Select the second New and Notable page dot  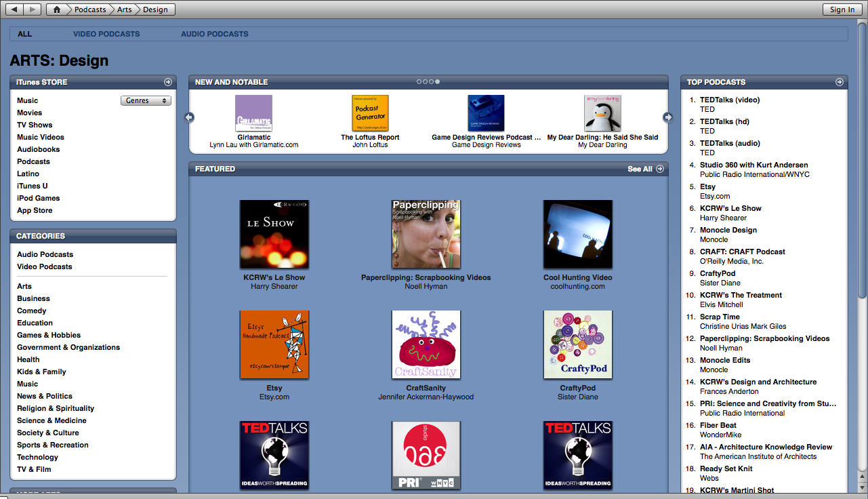coord(426,82)
